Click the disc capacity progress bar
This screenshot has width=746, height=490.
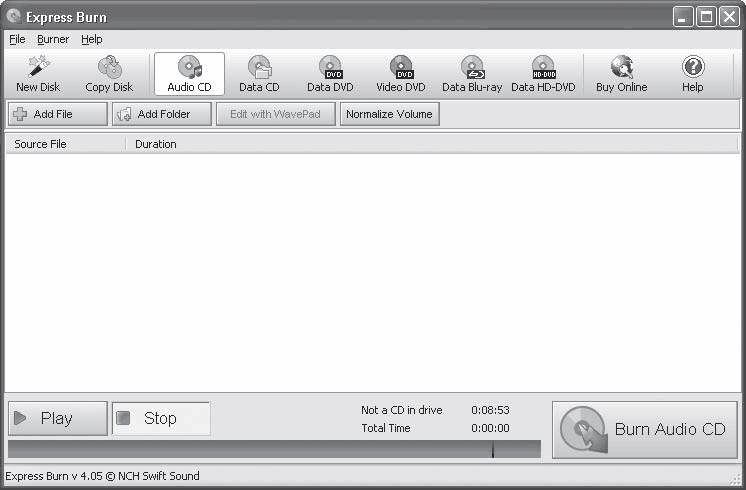pyautogui.click(x=274, y=450)
